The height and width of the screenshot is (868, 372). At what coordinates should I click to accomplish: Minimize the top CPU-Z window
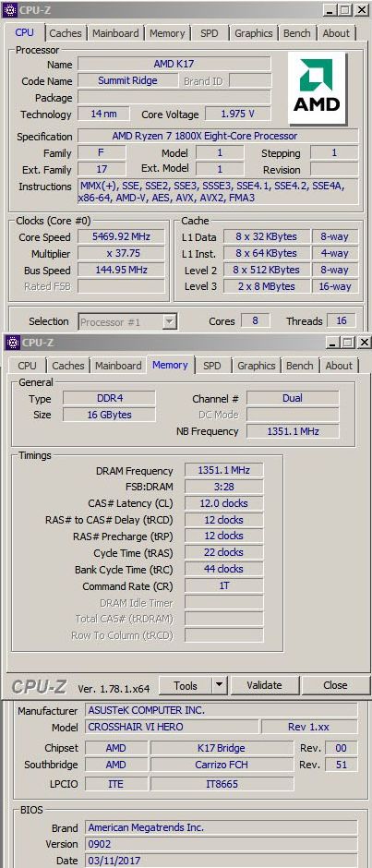(x=330, y=10)
